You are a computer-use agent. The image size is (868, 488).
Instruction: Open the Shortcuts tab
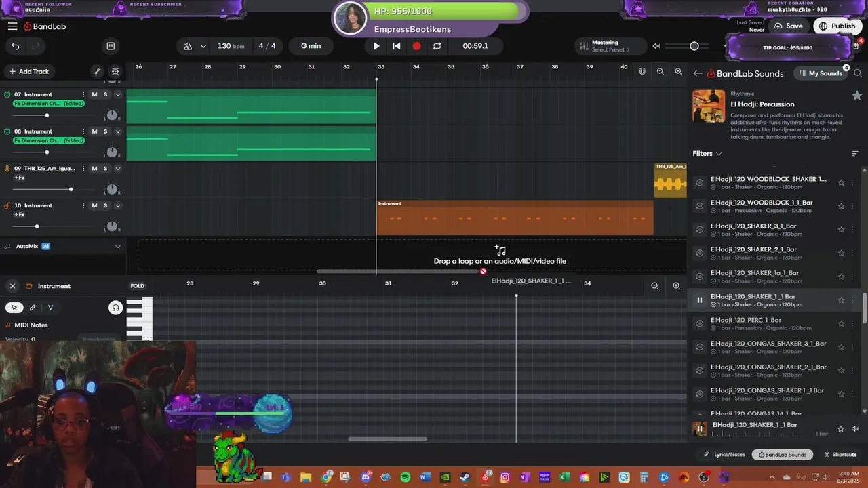(x=840, y=455)
